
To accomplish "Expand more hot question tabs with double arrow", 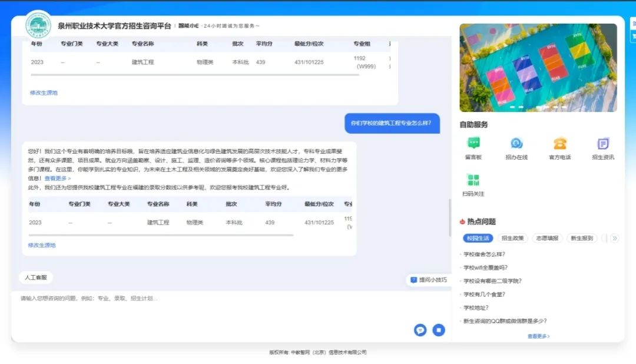I will [615, 239].
